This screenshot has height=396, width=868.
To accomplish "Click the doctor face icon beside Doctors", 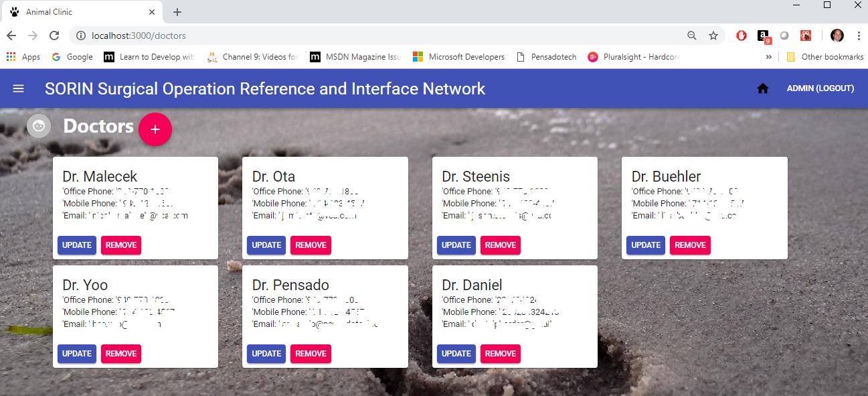I will click(39, 126).
